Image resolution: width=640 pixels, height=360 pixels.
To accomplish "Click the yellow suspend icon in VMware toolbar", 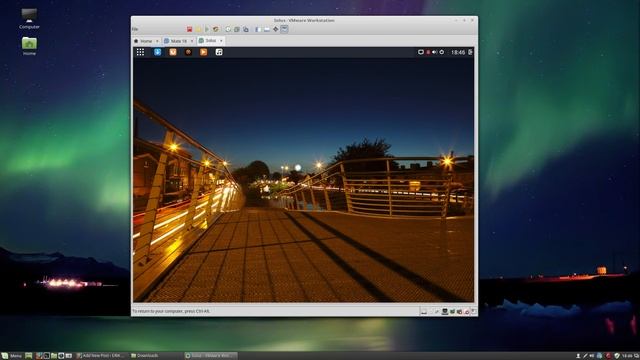I will [x=198, y=29].
